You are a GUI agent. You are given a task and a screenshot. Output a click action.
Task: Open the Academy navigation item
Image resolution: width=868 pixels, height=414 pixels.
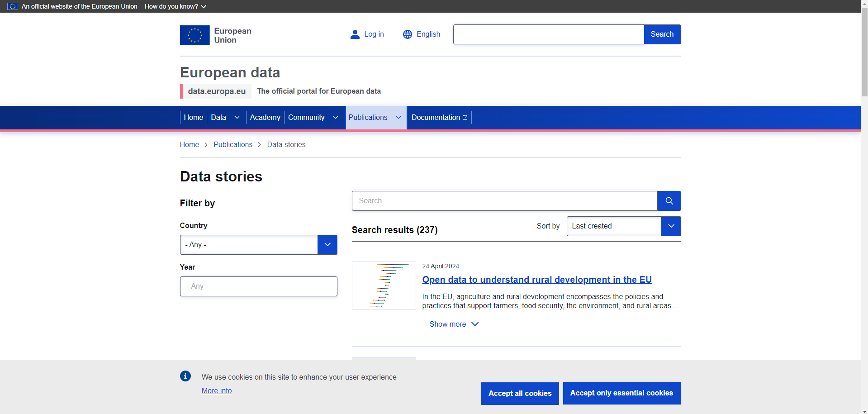pos(265,118)
